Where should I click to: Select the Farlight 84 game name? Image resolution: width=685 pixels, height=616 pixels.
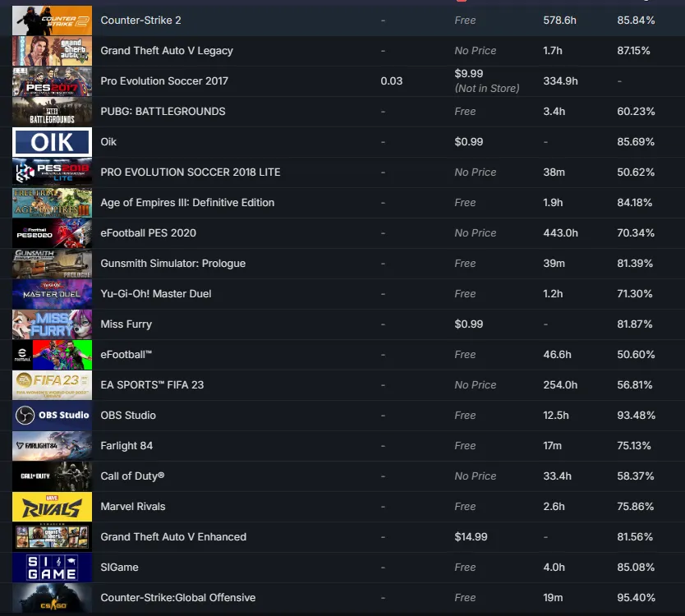pyautogui.click(x=126, y=446)
